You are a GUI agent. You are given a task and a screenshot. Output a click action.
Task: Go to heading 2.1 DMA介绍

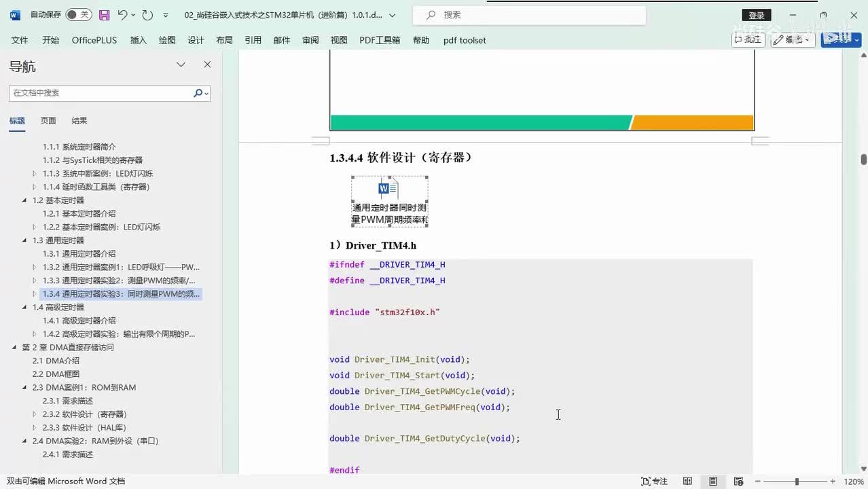pos(56,361)
